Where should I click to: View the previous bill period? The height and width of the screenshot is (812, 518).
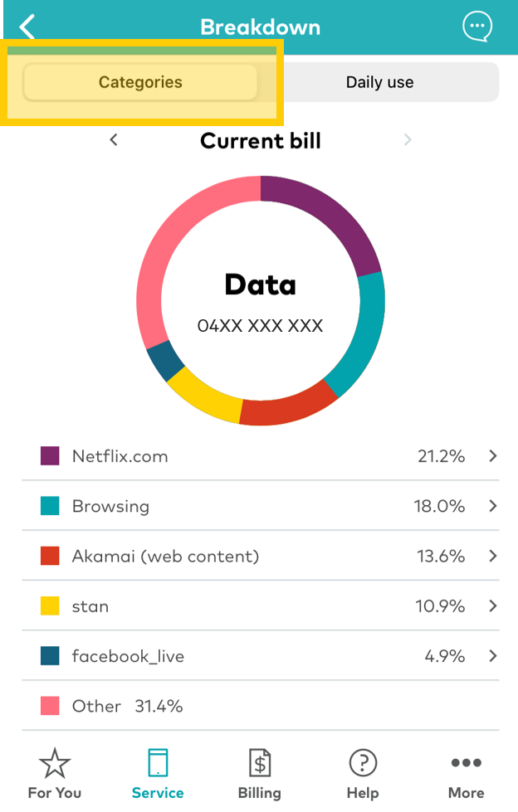coord(113,139)
